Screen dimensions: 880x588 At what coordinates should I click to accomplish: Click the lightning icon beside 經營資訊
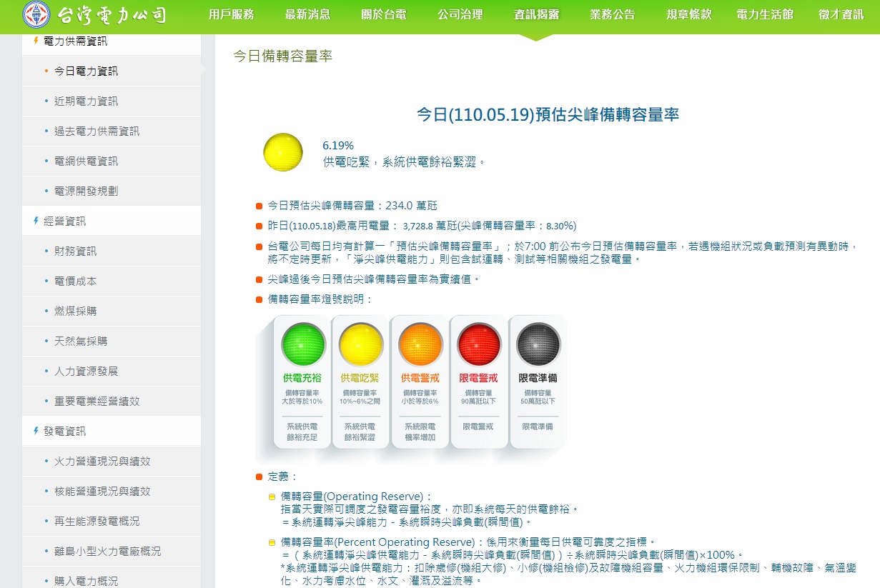coord(36,221)
